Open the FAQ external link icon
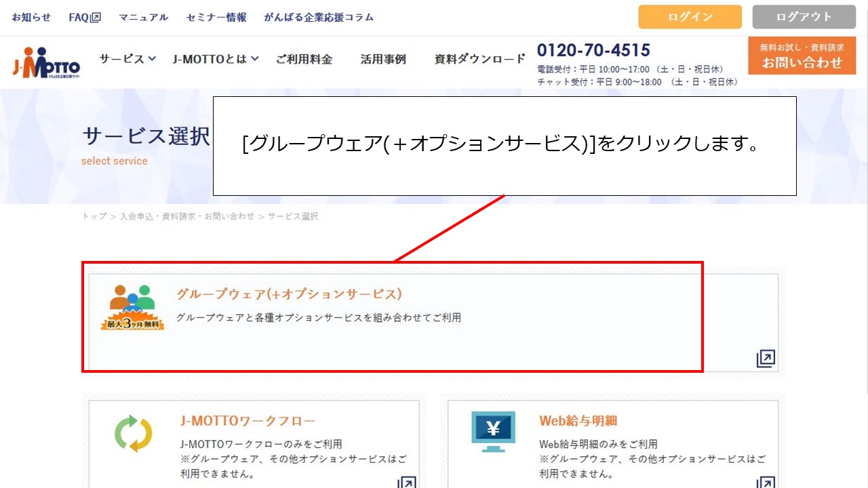Screen dimensions: 868x488 (96, 18)
